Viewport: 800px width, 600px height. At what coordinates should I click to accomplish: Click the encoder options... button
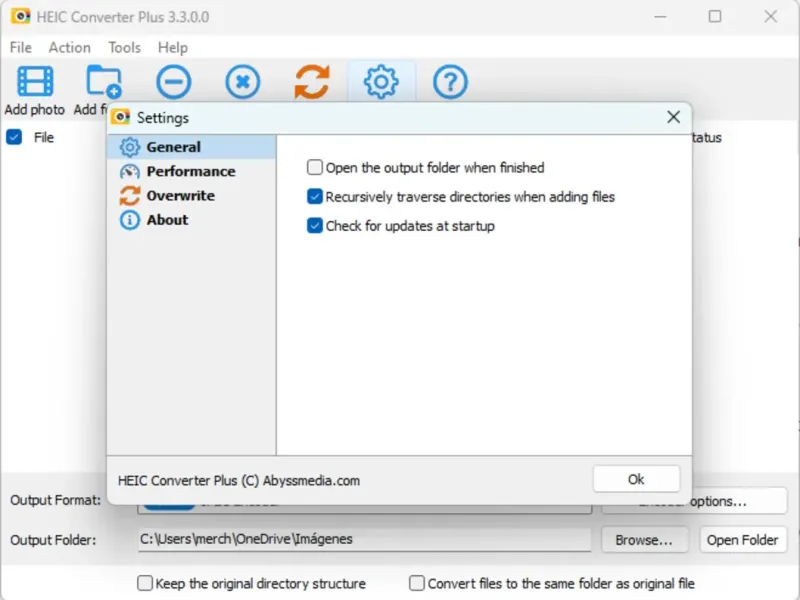(x=694, y=501)
